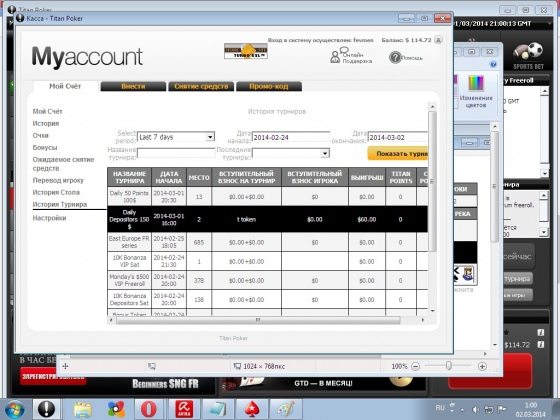Adjust the zoom slider handle at 100%
Image resolution: width=560 pixels, height=420 pixels.
click(449, 366)
